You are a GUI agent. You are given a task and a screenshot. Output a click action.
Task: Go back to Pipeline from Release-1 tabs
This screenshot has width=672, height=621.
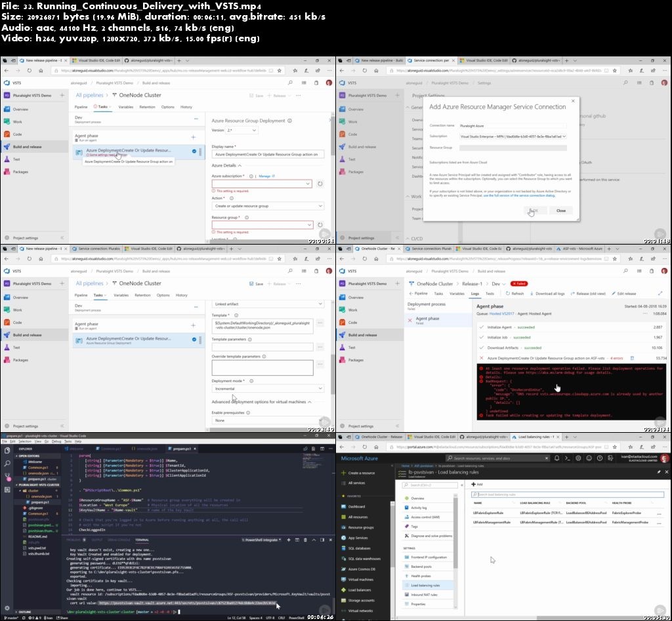418,293
